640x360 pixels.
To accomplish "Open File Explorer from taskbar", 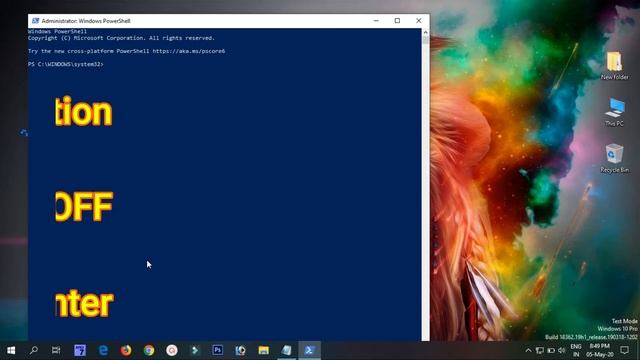I will coord(263,350).
